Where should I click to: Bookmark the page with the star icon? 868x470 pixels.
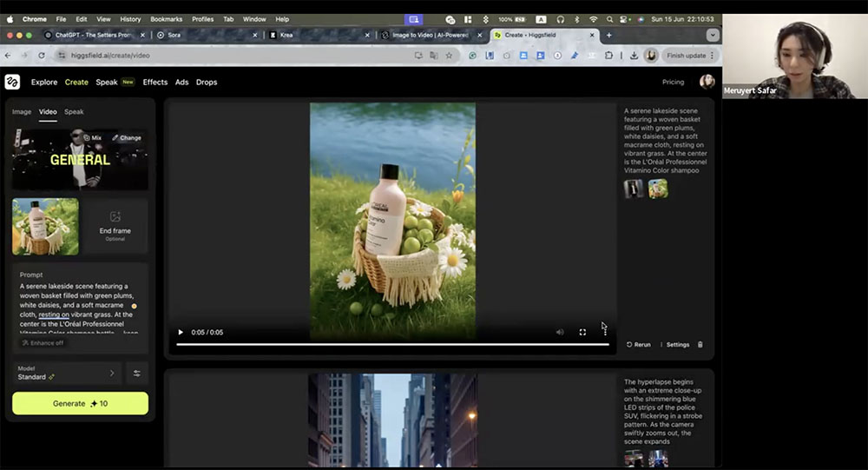449,55
